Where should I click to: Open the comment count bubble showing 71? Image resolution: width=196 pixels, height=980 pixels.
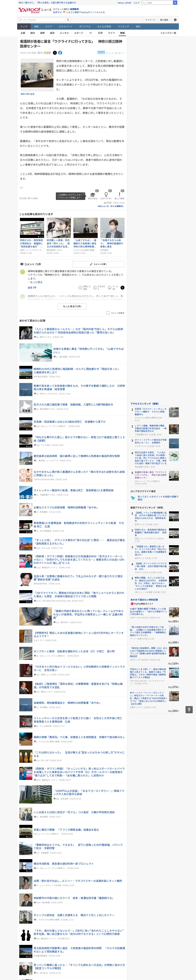(x=40, y=53)
